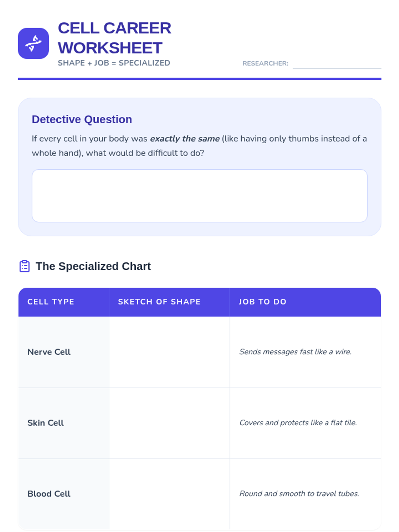Screen dimensions: 399x532
Task: Click the Cell Career Worksheet title
Action: [114, 38]
